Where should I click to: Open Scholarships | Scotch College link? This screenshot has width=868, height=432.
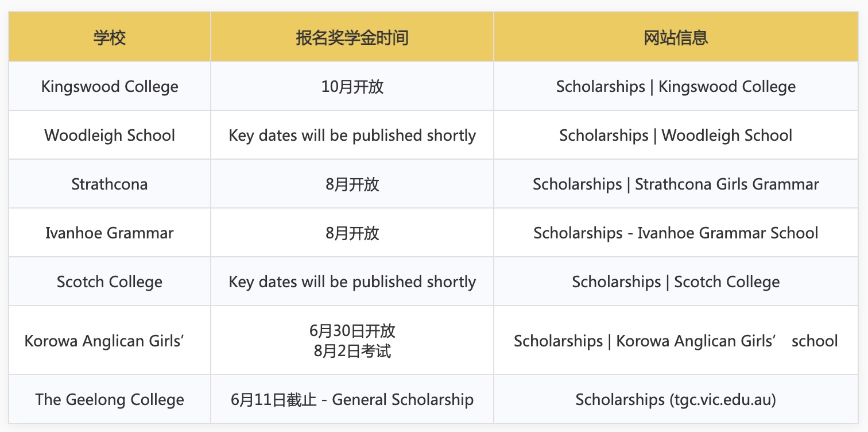click(x=676, y=282)
